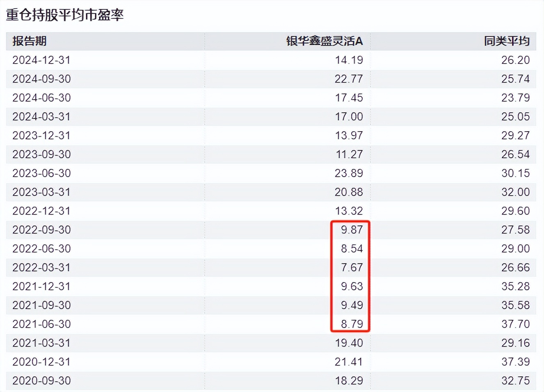
Task: Click the peer average 32.75
Action: [516, 381]
